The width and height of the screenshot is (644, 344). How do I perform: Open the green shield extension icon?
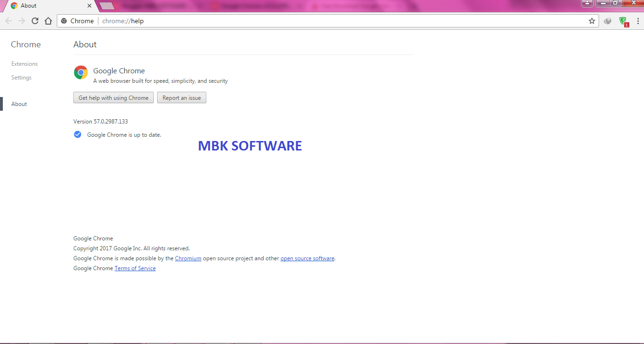[623, 21]
